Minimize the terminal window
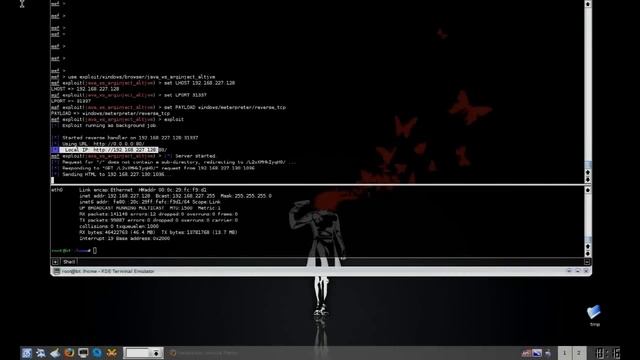Image resolution: width=640 pixels, height=360 pixels. [x=569, y=271]
